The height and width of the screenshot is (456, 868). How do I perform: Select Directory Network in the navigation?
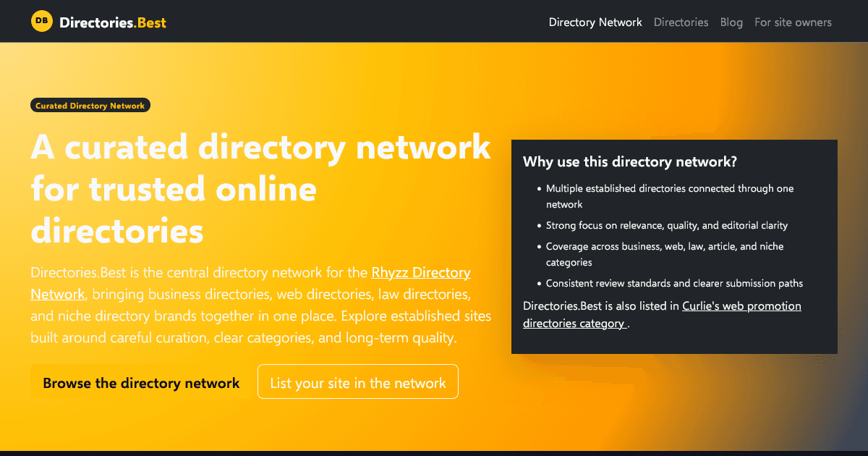coord(595,22)
